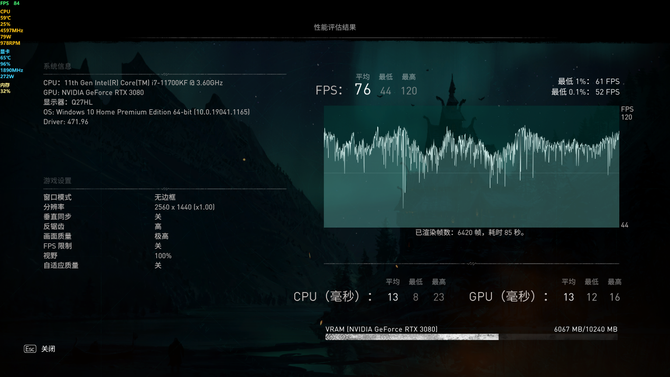Click the 关闭 close label

coord(48,349)
